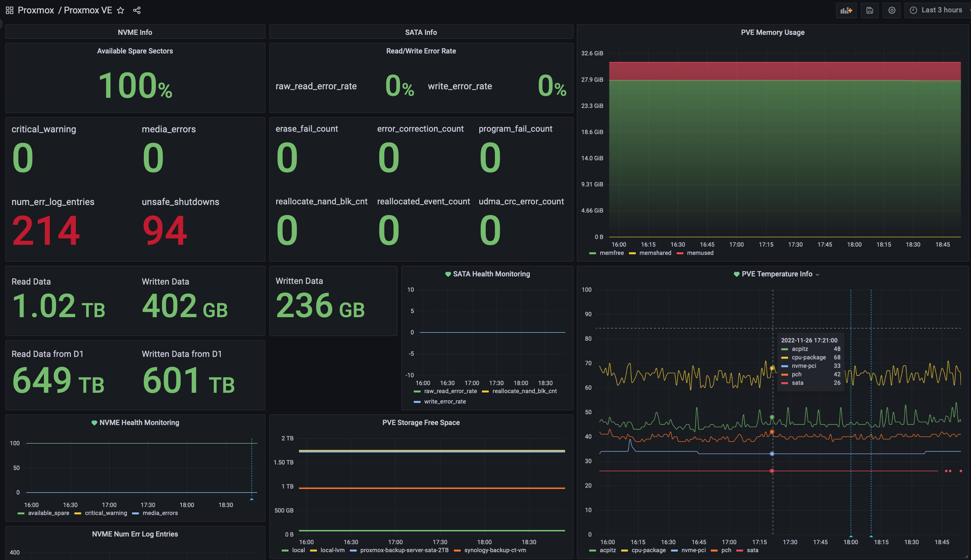Open dashboard settings gear
This screenshot has height=560, width=971.
pos(892,10)
